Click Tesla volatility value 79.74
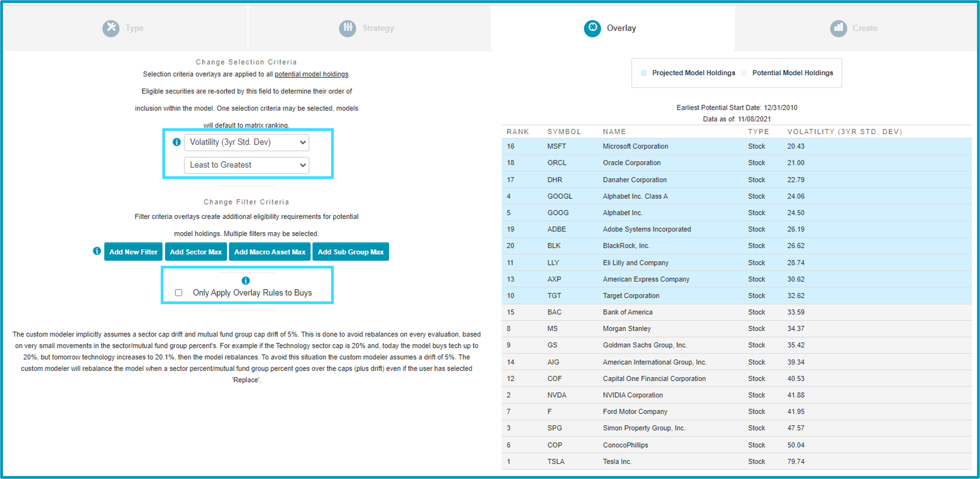Image resolution: width=980 pixels, height=479 pixels. click(796, 462)
